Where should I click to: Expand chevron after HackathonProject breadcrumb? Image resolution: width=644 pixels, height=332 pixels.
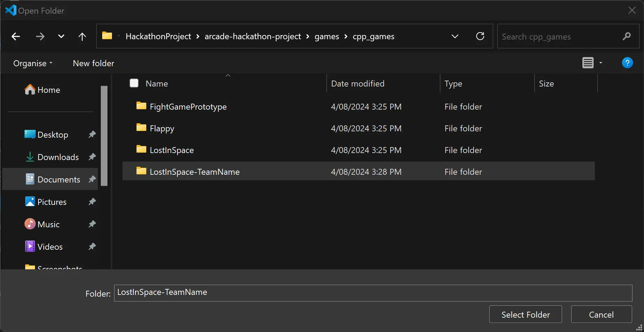pos(198,36)
